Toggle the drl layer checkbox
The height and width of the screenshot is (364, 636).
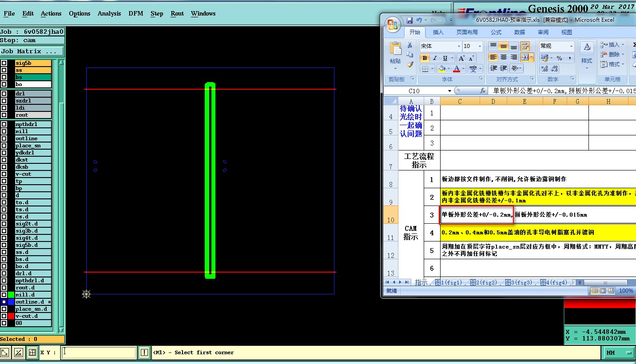[4, 94]
